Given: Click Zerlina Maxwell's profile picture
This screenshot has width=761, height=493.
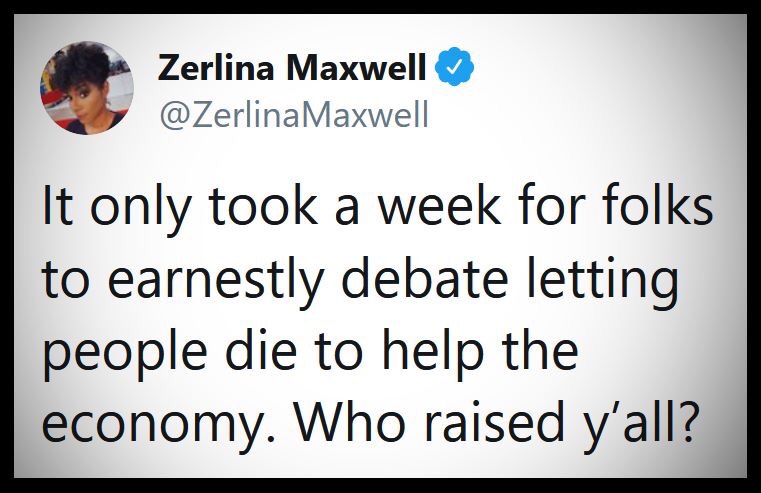Looking at the screenshot, I should pos(85,91).
